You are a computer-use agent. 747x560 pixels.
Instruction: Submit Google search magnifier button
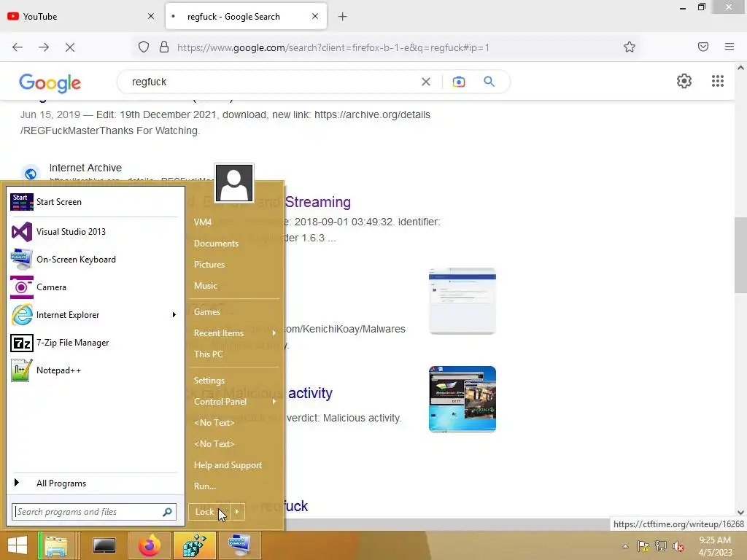[489, 82]
